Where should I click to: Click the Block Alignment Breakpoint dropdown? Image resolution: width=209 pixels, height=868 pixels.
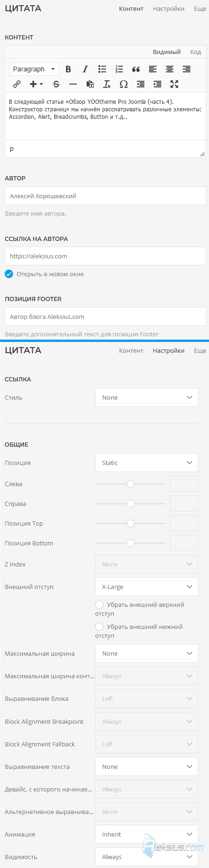point(147,721)
